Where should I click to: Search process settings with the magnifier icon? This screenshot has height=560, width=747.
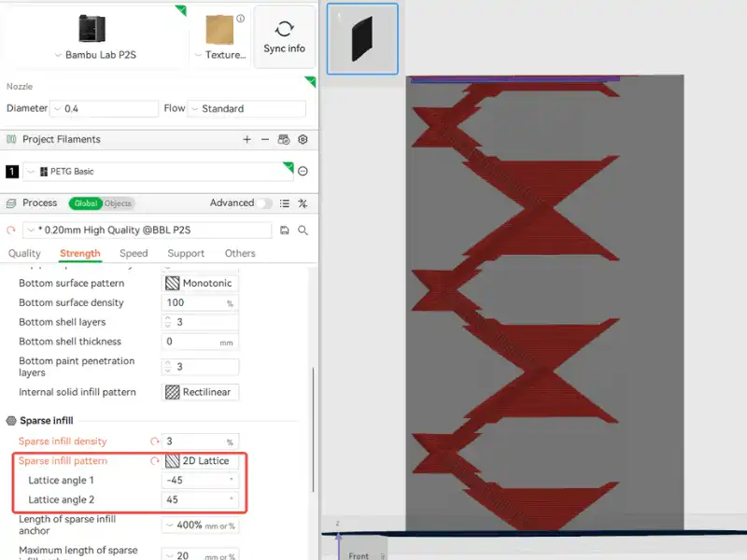pyautogui.click(x=303, y=230)
